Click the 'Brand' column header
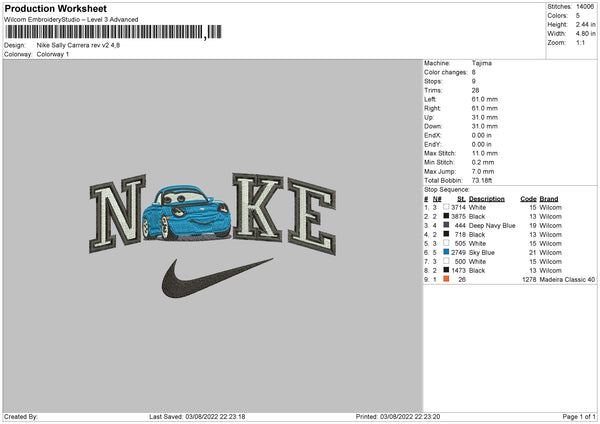This screenshot has height=424, width=600. click(x=549, y=199)
